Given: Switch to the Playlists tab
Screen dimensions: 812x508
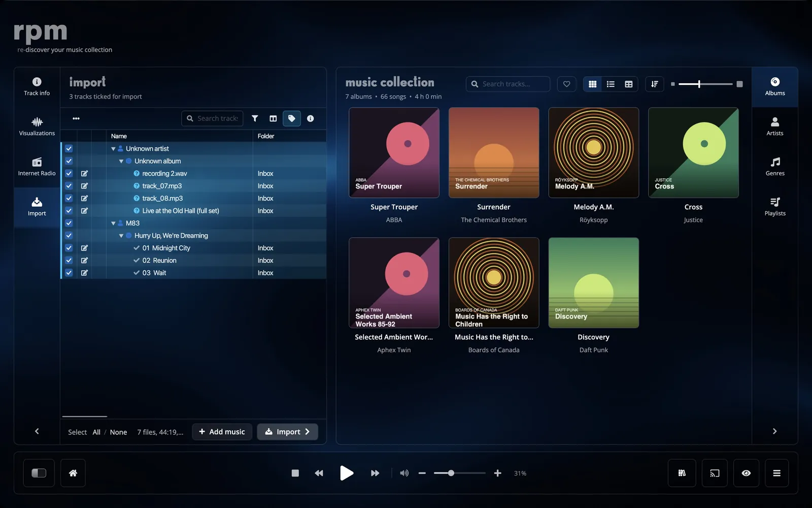Looking at the screenshot, I should pyautogui.click(x=775, y=207).
